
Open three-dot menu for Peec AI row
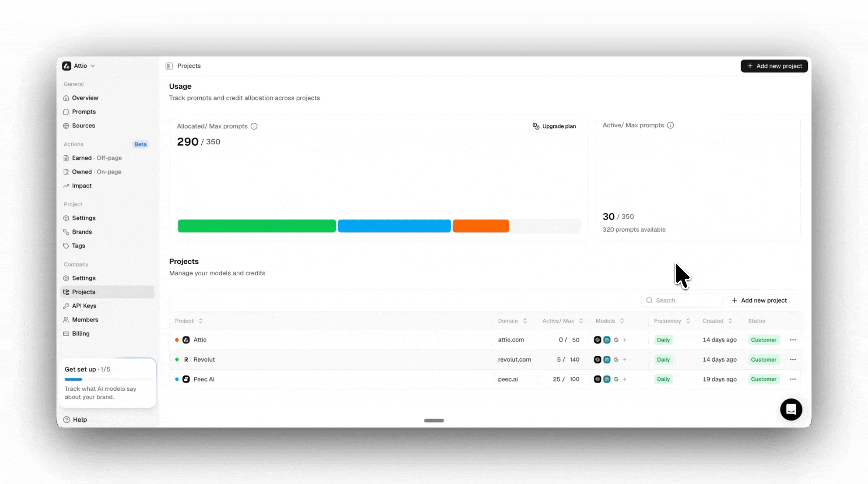[793, 380]
